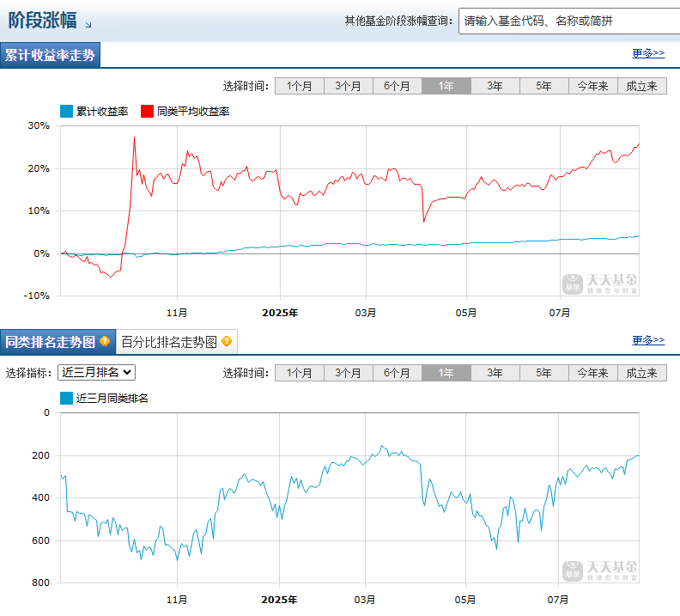Choose 1年 range in the ranking chart
680x616 pixels.
coord(446,373)
